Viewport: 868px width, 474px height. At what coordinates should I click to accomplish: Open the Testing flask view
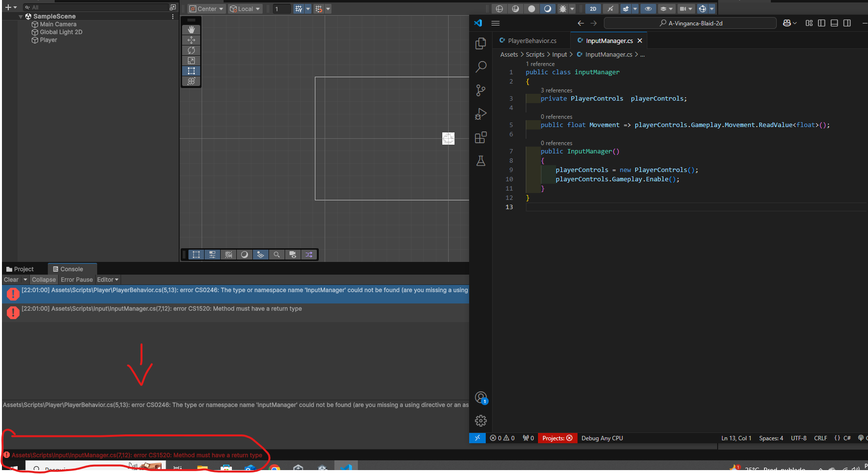pos(481,161)
